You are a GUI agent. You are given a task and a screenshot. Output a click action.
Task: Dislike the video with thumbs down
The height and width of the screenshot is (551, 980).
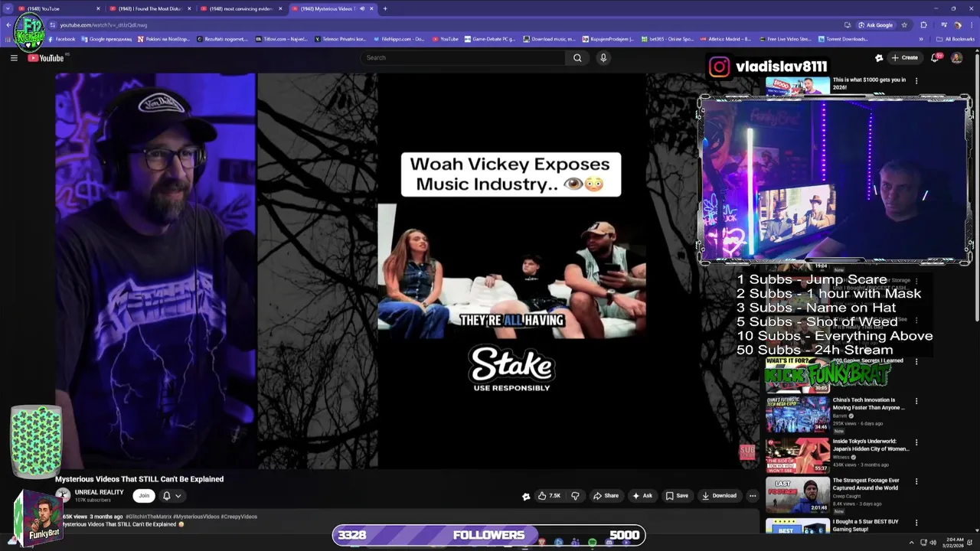click(x=575, y=495)
